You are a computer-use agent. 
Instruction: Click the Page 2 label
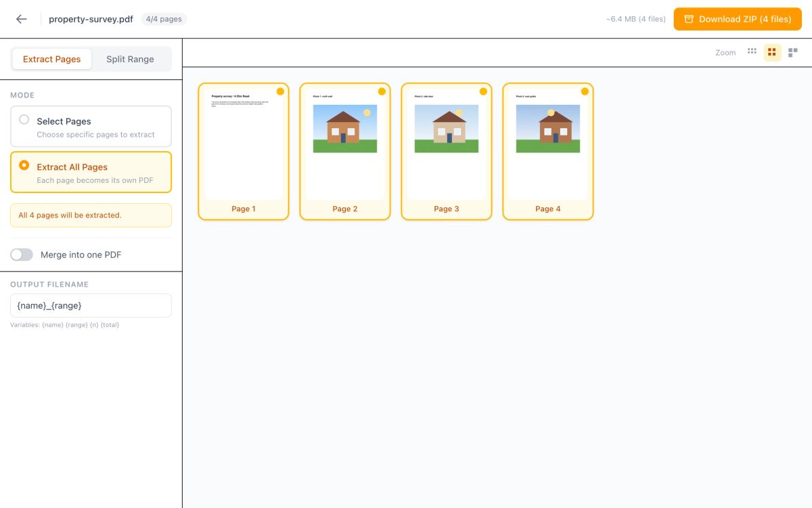coord(345,209)
